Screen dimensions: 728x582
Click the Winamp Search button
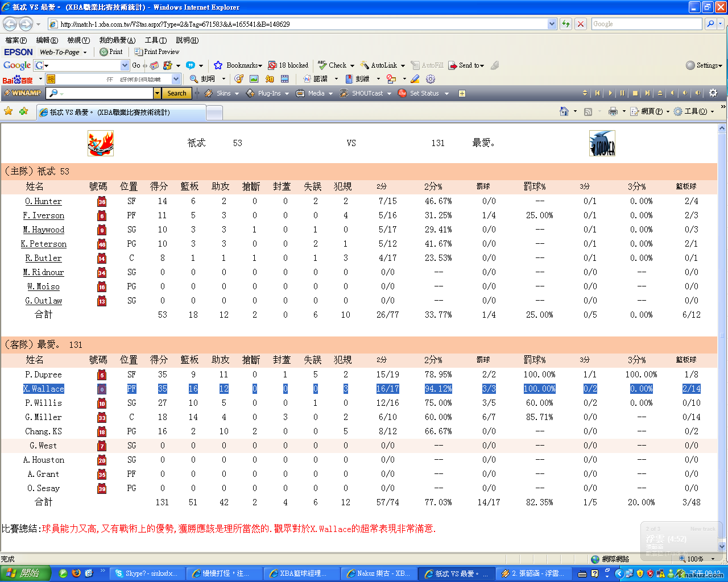tap(176, 93)
